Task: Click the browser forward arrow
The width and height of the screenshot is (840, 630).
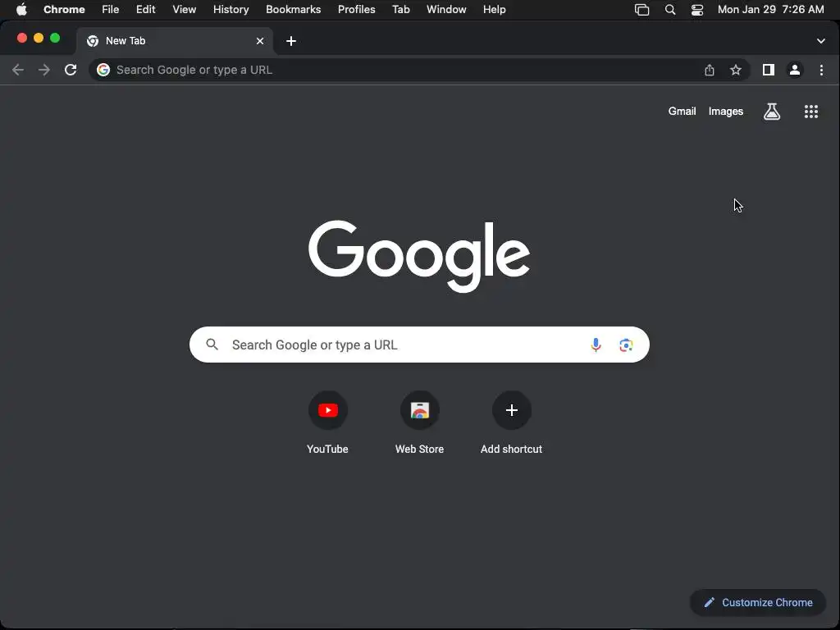Action: pyautogui.click(x=44, y=70)
